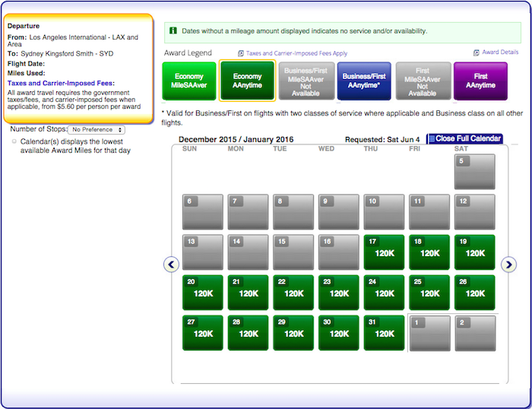Click the unavailable January 1 tile
Viewport: 532px width, 409px height.
(x=430, y=333)
